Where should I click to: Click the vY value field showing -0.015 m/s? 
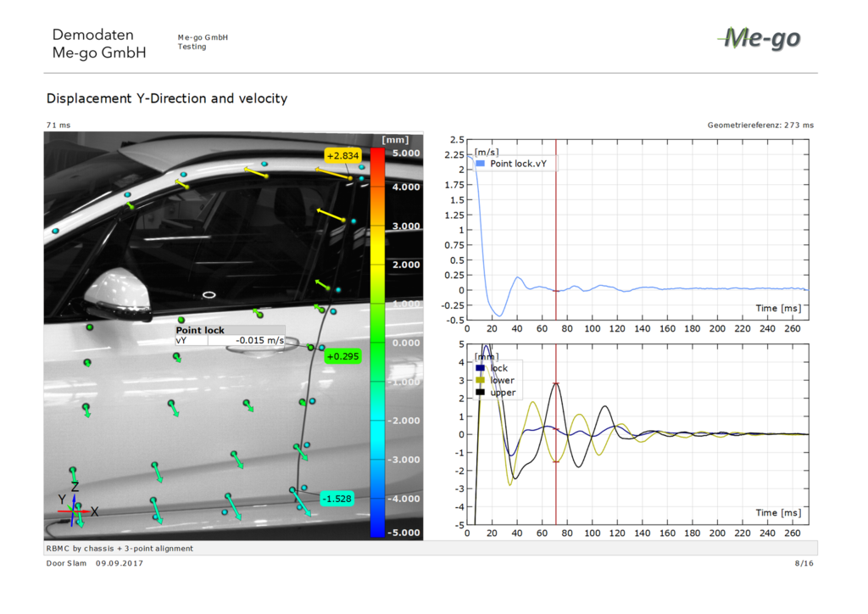[x=259, y=340]
